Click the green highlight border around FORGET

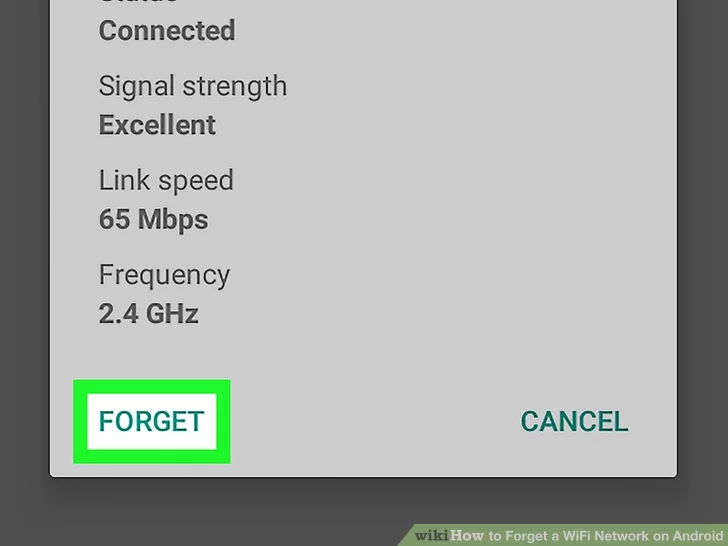pyautogui.click(x=151, y=387)
